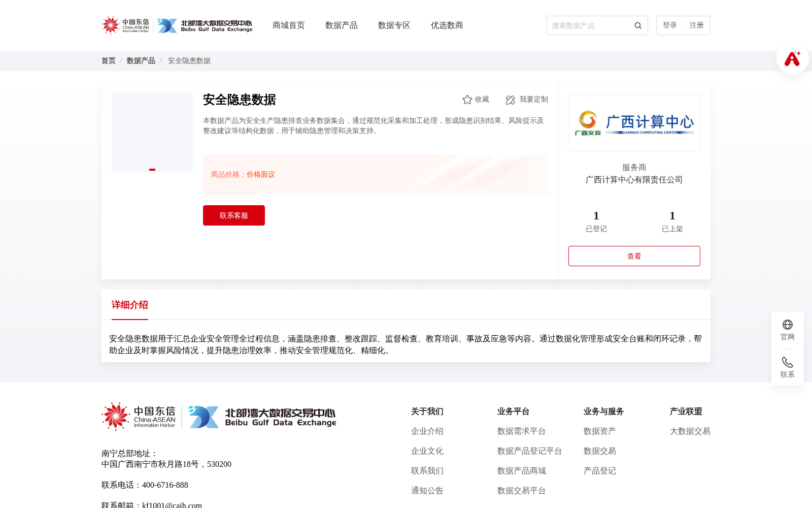Image resolution: width=812 pixels, height=508 pixels.
Task: Click the footer Beibu Gulf Data Exchange logo
Action: tap(262, 417)
